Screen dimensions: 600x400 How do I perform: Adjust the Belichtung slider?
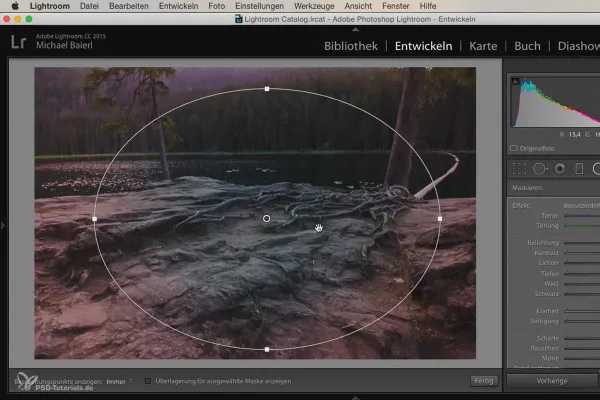click(582, 243)
